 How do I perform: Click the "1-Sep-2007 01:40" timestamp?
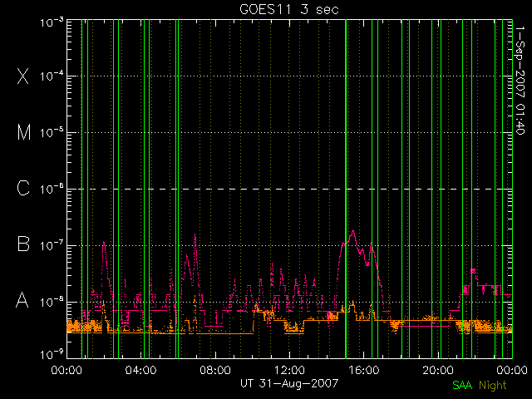[x=520, y=81]
